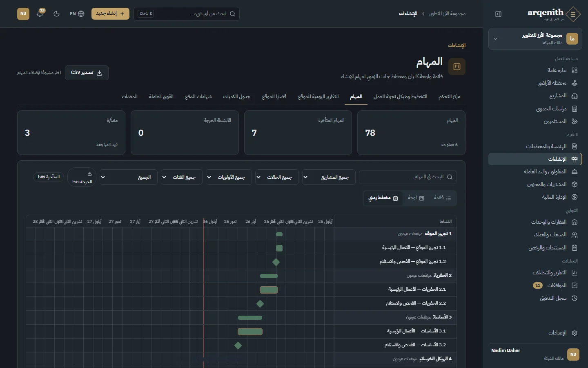The height and width of the screenshot is (368, 588).
Task: Click إنشاء جديد button
Action: [x=110, y=13]
